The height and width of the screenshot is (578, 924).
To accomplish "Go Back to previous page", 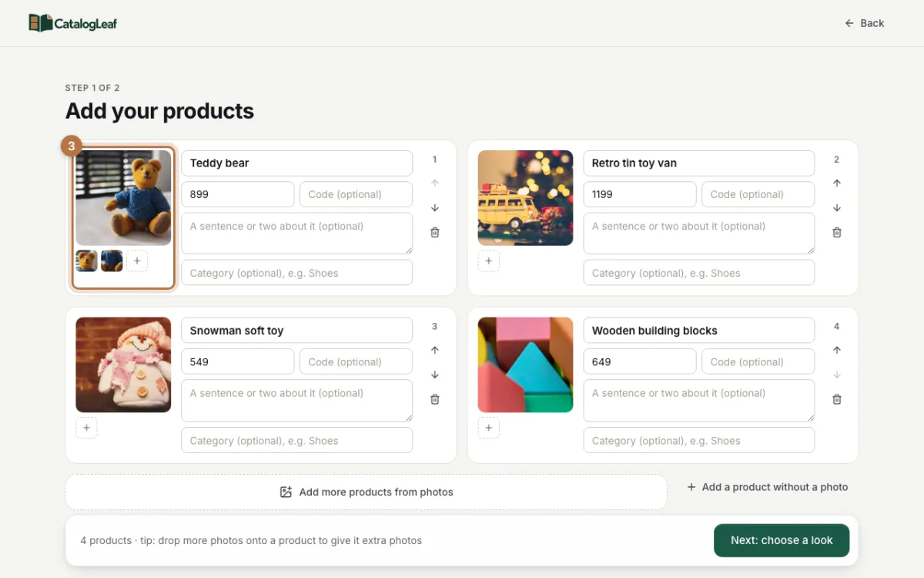I will pyautogui.click(x=865, y=23).
